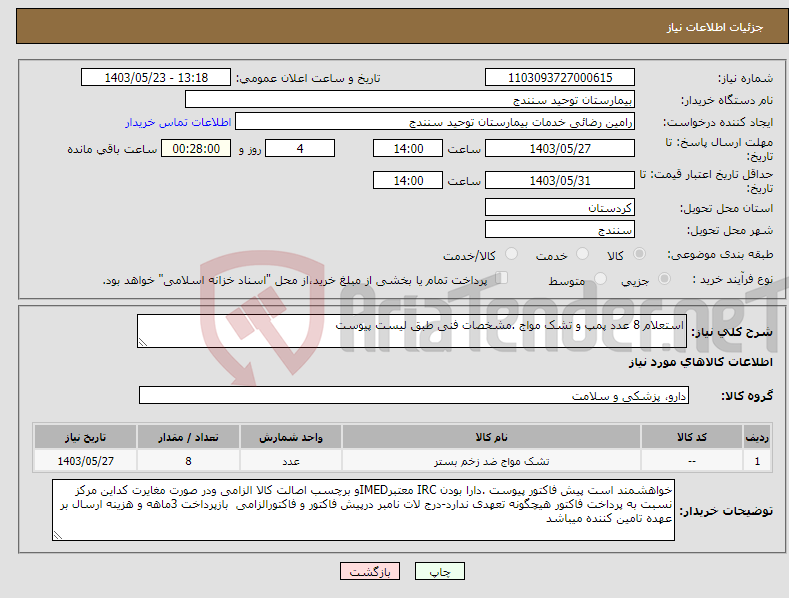The width and height of the screenshot is (789, 598).
Task: Click the quantity cell 8
Action: pos(188,461)
